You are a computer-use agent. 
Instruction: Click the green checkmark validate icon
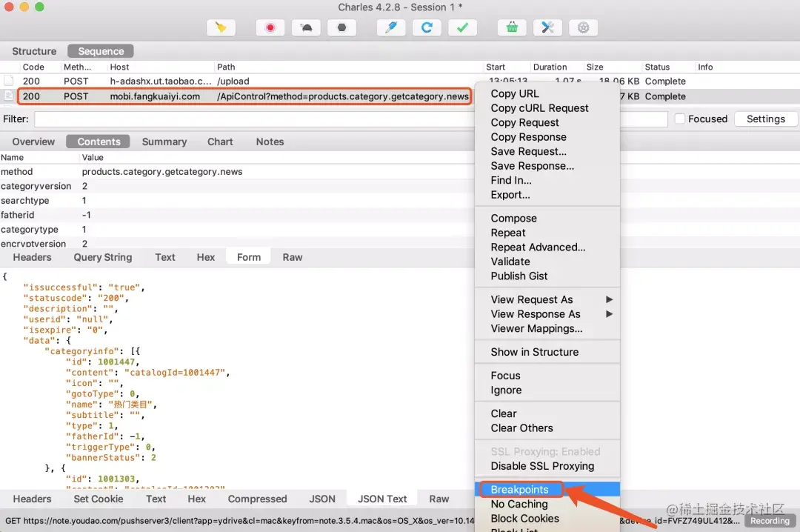coord(463,27)
